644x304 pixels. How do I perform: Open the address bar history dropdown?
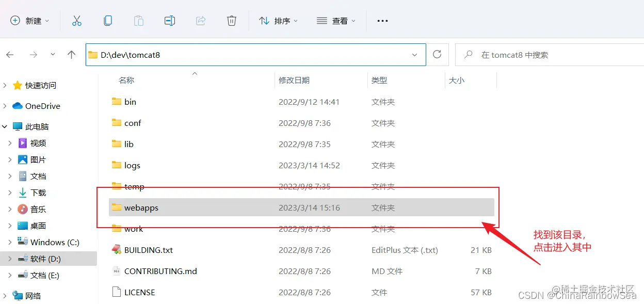pos(414,54)
